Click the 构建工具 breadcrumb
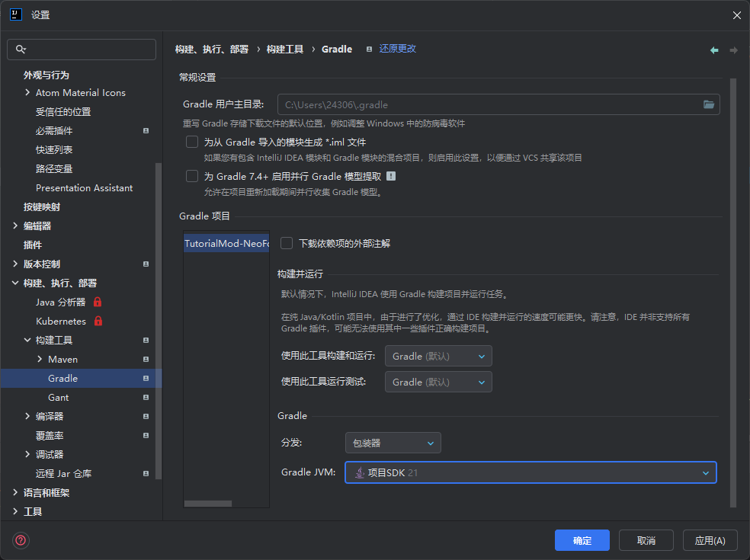 click(x=285, y=50)
